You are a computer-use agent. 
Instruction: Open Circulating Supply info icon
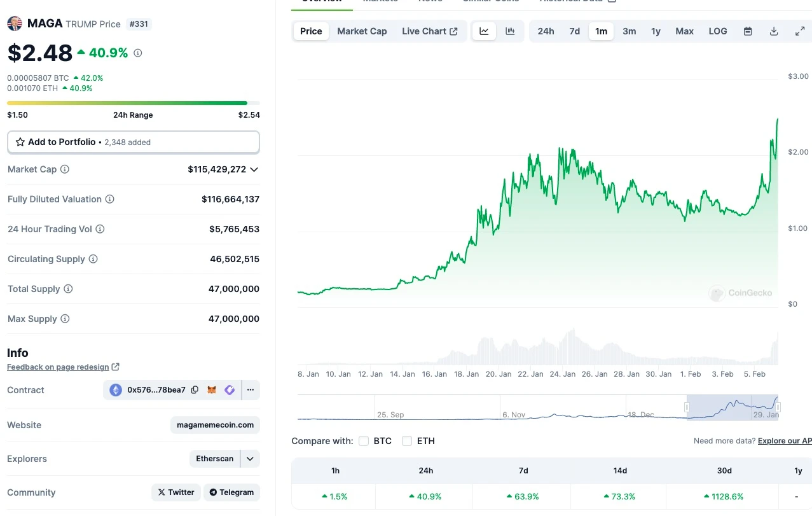[x=93, y=259]
